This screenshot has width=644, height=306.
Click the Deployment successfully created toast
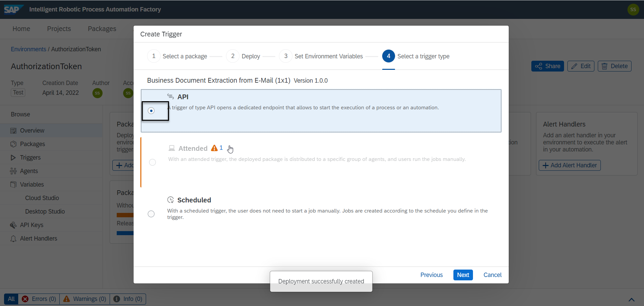pos(321,281)
